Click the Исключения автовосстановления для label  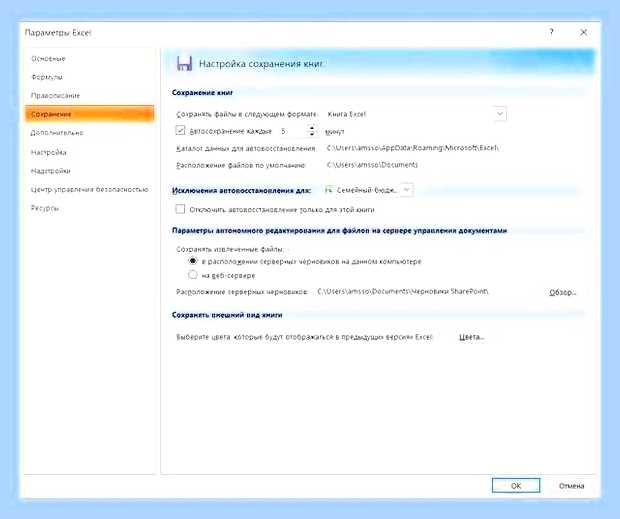[241, 191]
